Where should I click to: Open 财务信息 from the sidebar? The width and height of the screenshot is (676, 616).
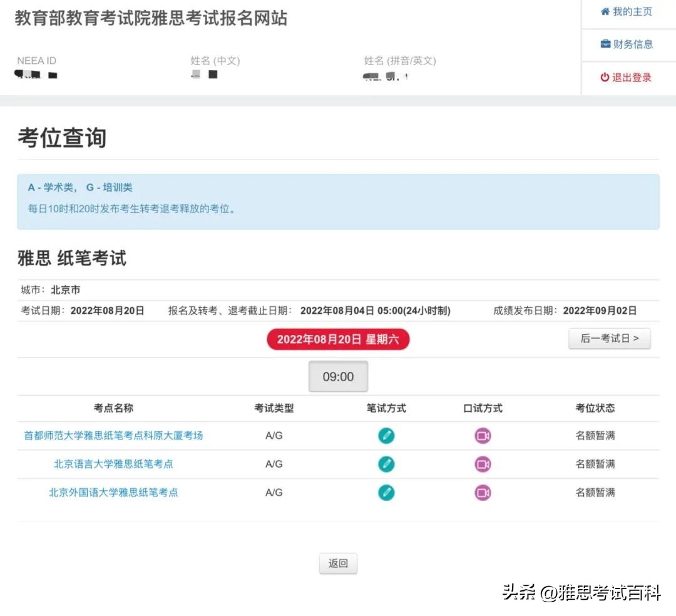click(635, 44)
